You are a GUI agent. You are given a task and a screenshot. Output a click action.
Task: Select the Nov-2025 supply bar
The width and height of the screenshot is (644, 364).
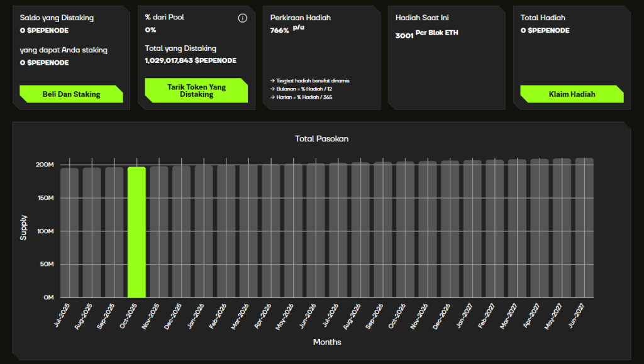click(159, 232)
